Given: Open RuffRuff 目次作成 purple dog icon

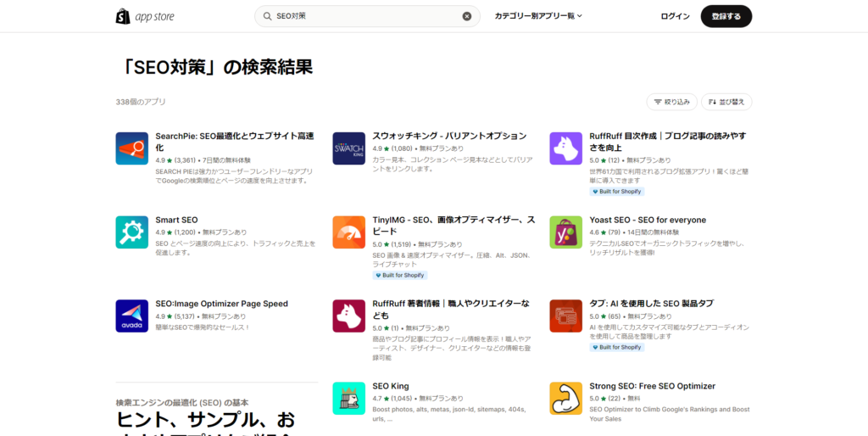Looking at the screenshot, I should (x=565, y=148).
